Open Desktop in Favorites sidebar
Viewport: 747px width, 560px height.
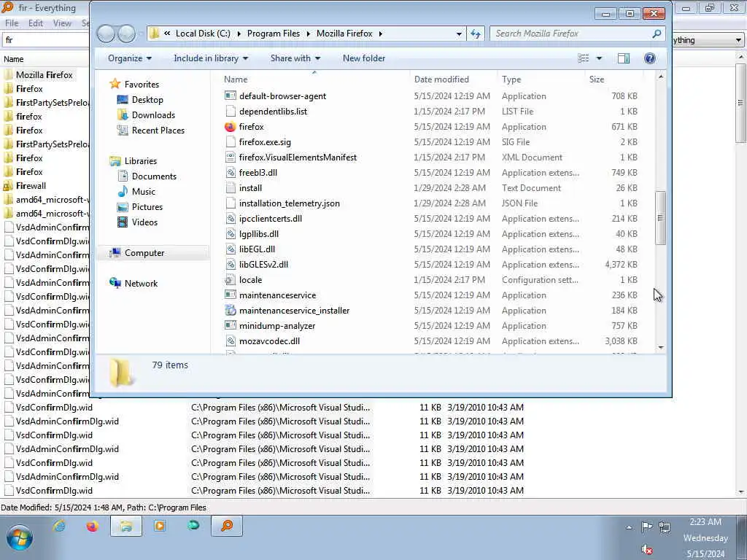[x=147, y=99]
